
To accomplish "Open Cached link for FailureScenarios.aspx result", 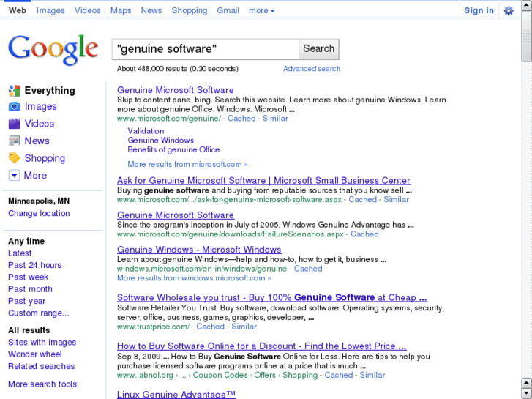I will (x=364, y=234).
